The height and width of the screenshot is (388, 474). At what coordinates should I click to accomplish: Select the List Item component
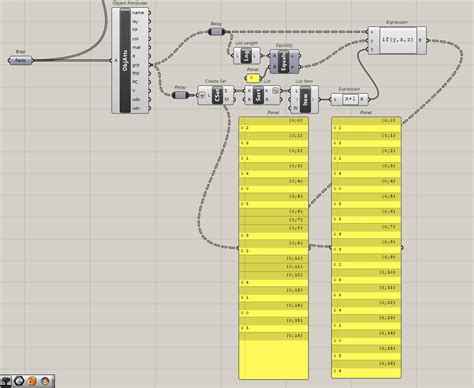pos(305,99)
